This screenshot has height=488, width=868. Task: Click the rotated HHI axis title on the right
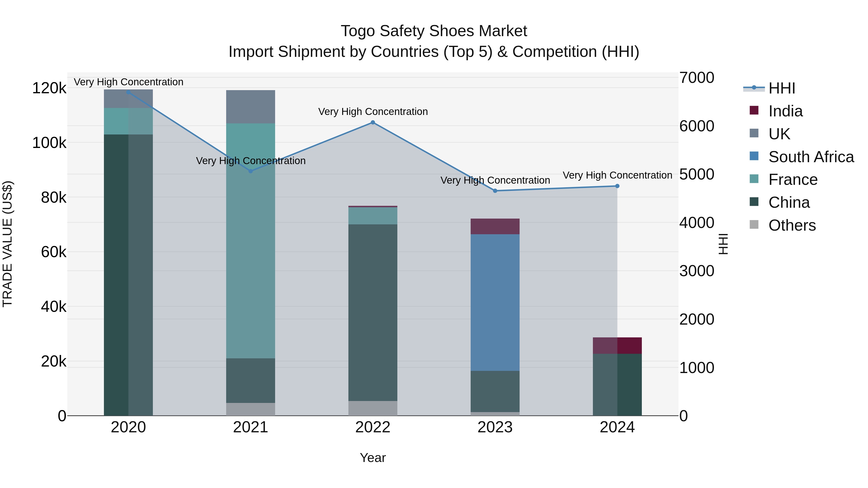(x=723, y=244)
